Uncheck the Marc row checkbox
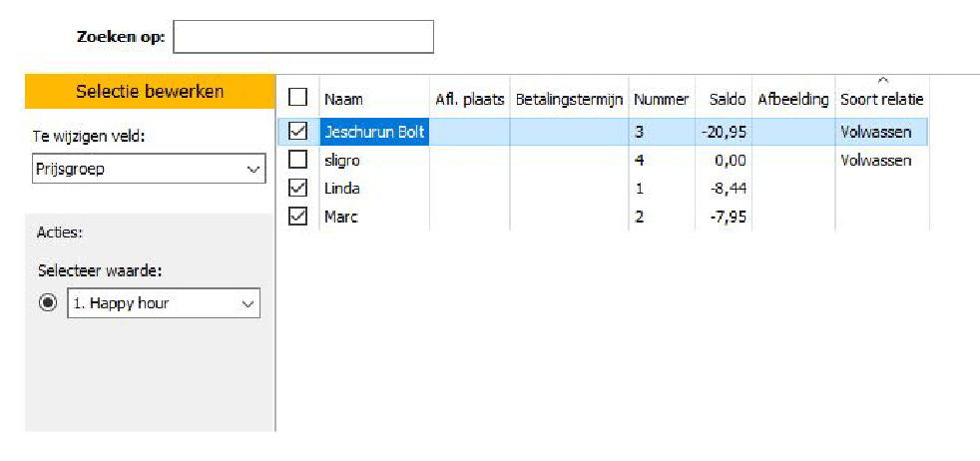The width and height of the screenshot is (980, 461). pyautogui.click(x=297, y=216)
